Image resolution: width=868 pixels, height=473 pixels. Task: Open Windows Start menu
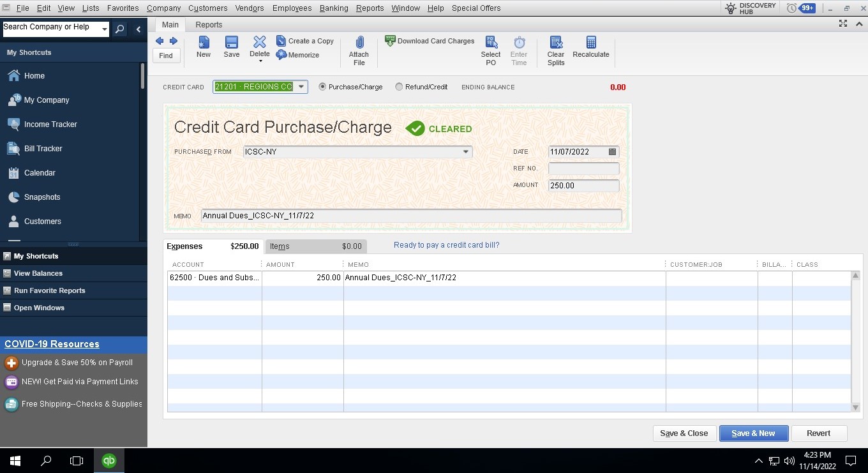click(15, 460)
